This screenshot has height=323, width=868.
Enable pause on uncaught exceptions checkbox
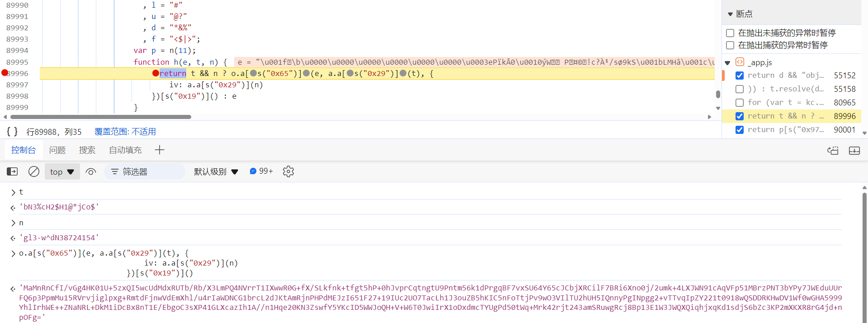pos(730,33)
